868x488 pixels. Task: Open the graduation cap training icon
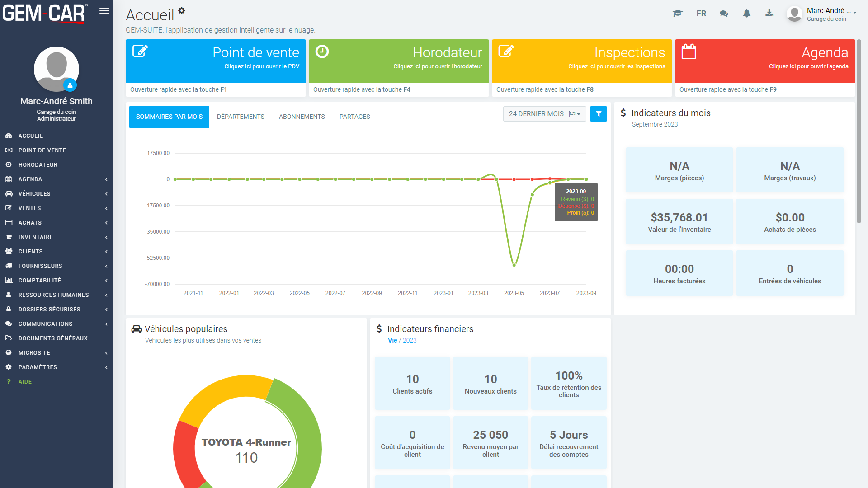pos(677,14)
